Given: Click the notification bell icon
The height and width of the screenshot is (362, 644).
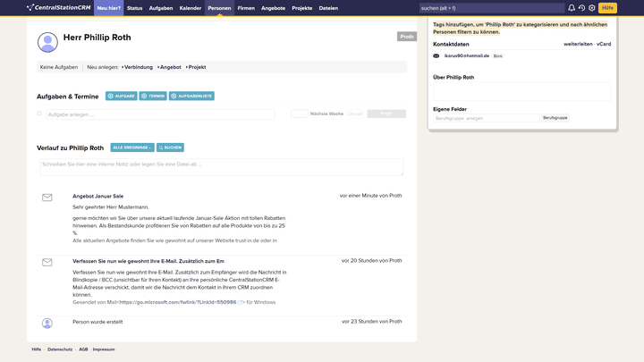Looking at the screenshot, I should coord(572,8).
